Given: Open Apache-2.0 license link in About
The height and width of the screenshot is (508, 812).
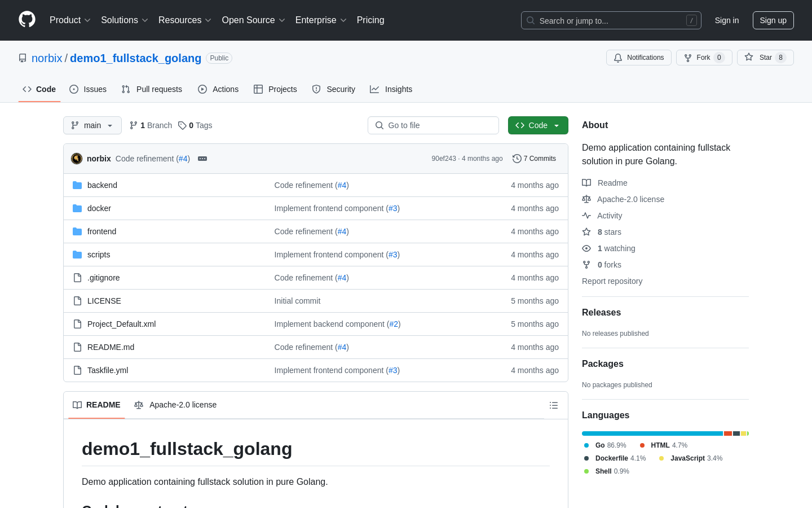Looking at the screenshot, I should click(623, 199).
